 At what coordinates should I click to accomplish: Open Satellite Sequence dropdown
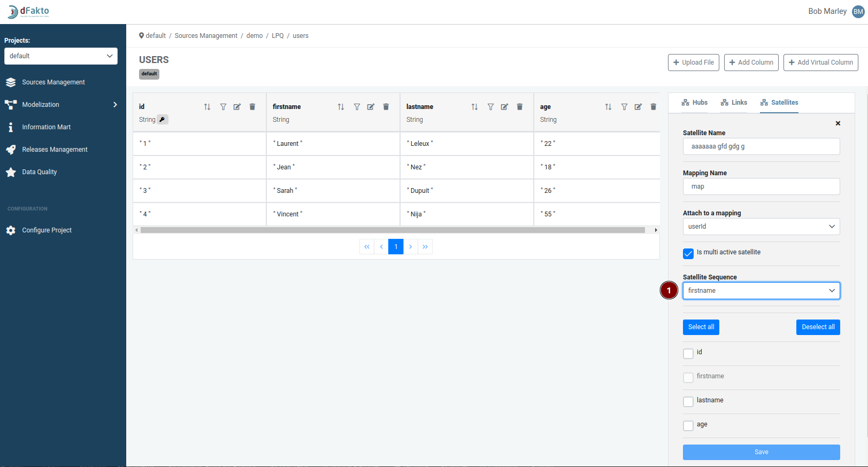761,291
